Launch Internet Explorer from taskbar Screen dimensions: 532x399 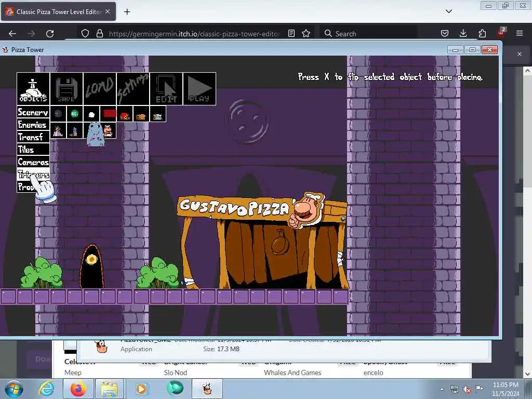pos(46,389)
